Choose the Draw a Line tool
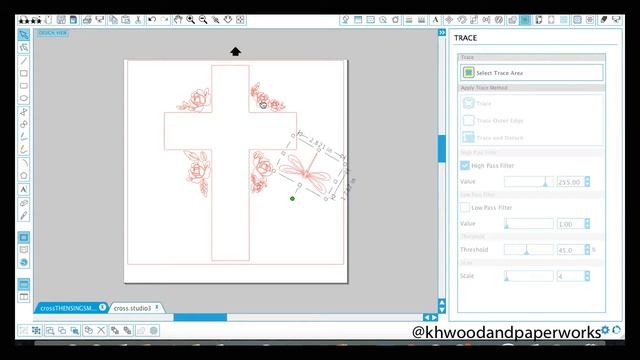 point(24,61)
